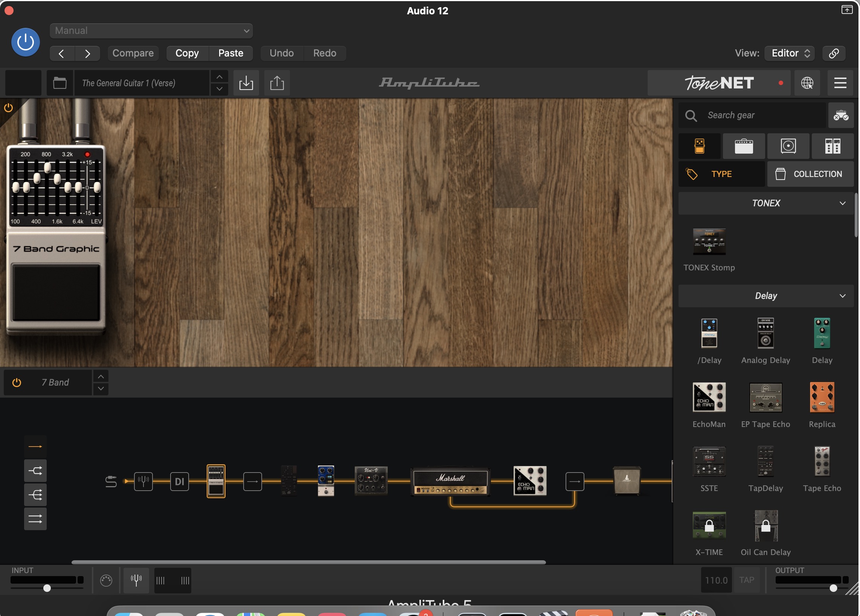This screenshot has width=860, height=616.
Task: Click the globe web icon
Action: pos(808,83)
